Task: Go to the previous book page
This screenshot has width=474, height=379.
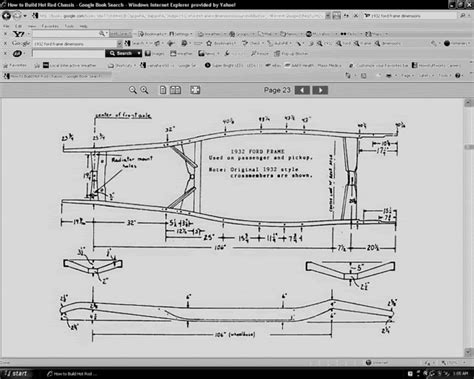Action: (302, 90)
